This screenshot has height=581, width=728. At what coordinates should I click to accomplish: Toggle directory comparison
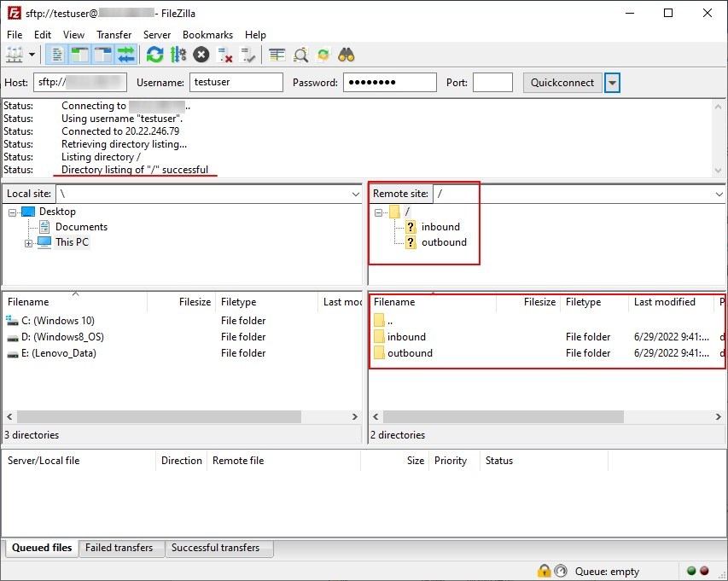(x=300, y=55)
